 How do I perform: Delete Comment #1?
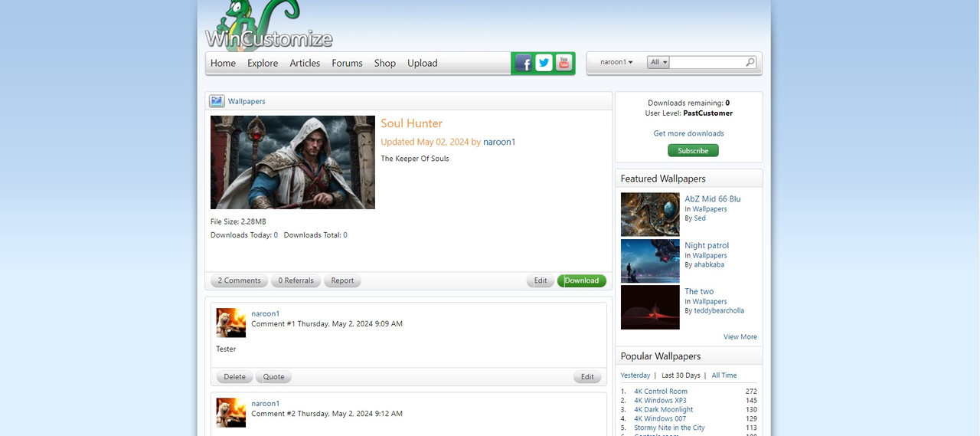point(234,377)
